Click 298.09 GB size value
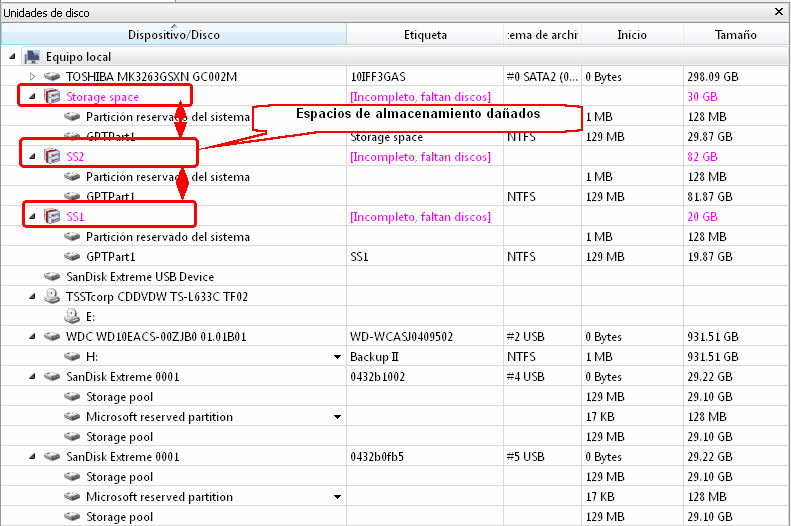 (713, 77)
